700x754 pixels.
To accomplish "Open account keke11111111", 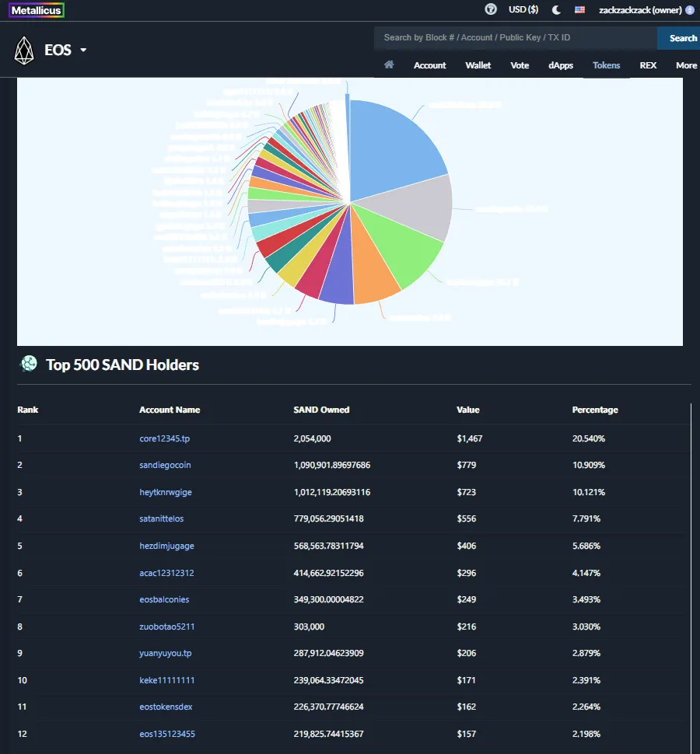I will 167,680.
